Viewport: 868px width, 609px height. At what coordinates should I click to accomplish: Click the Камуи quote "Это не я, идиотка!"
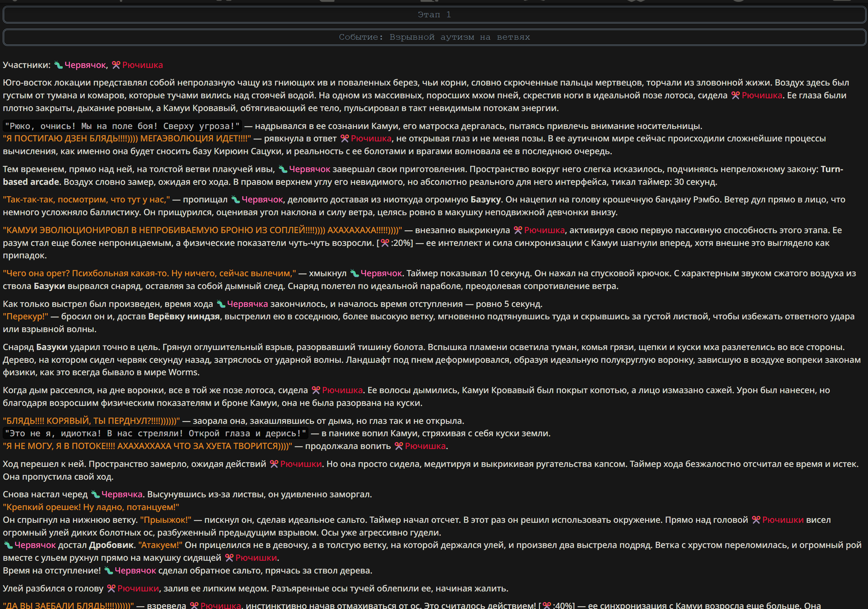click(x=155, y=433)
